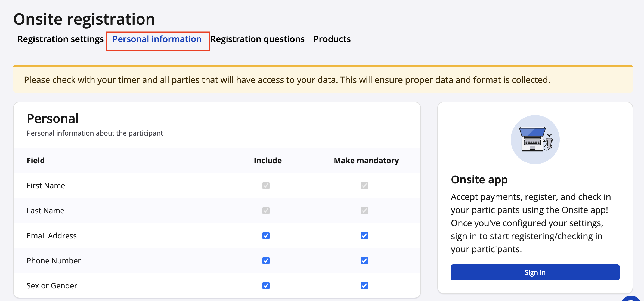Click disabled Include checkbox for Last Name
The width and height of the screenshot is (644, 301).
tap(266, 211)
